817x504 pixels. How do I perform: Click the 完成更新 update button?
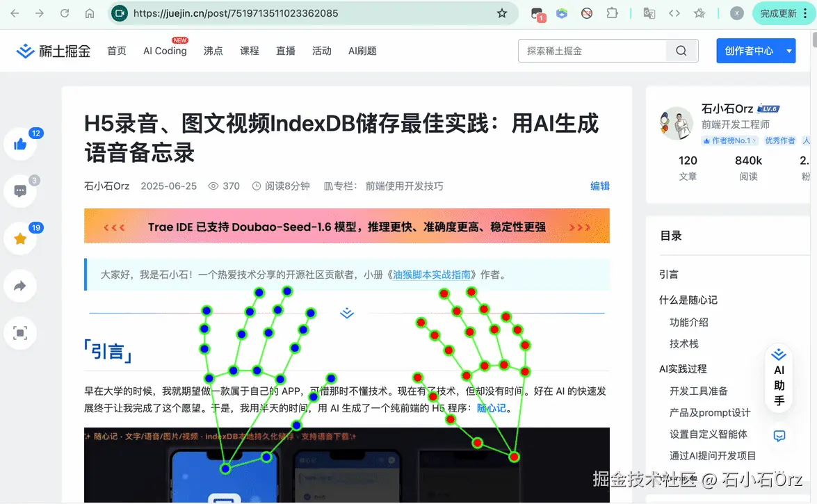(778, 13)
